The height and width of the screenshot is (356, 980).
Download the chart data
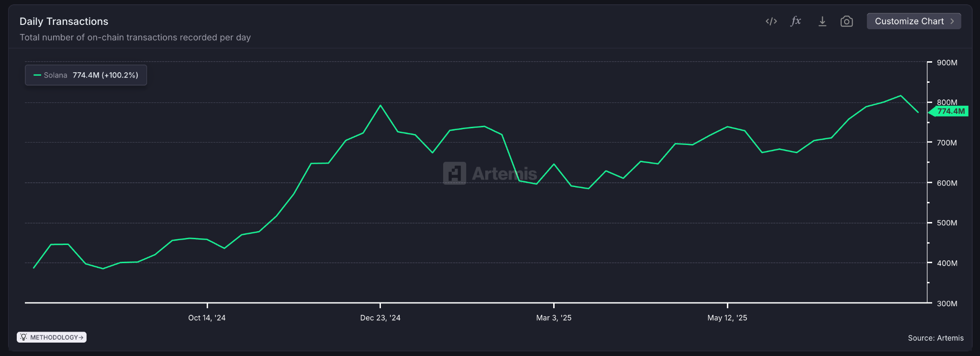point(822,22)
